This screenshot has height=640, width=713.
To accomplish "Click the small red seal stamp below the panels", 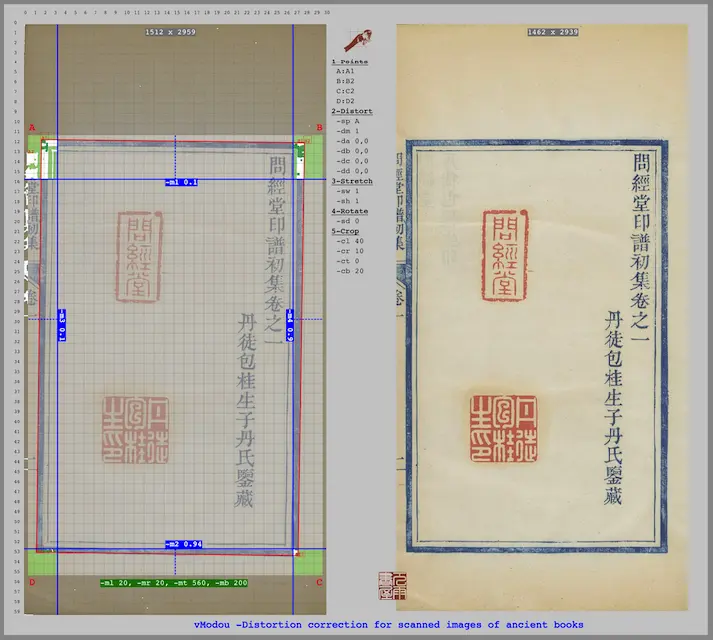I will [392, 586].
